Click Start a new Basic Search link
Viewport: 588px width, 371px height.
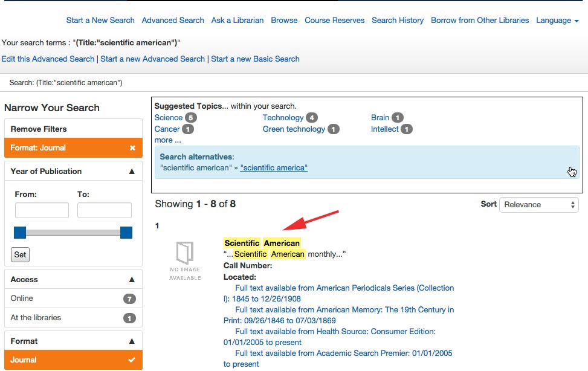click(x=255, y=59)
